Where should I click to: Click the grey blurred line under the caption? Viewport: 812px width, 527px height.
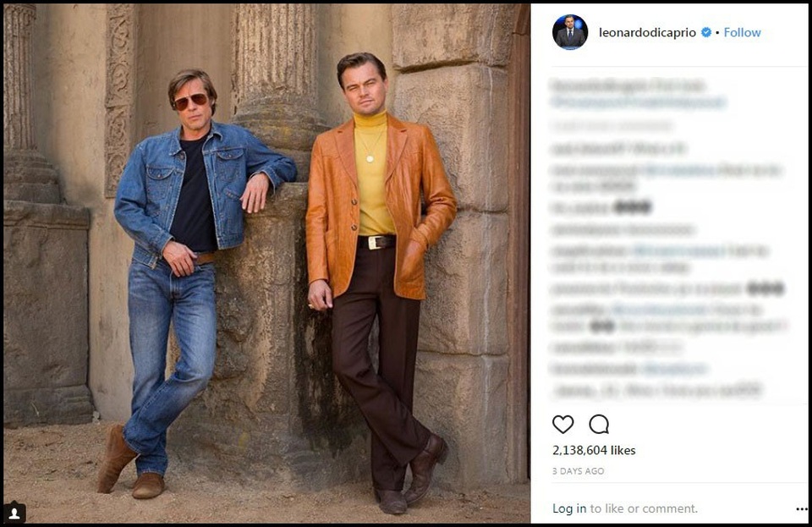pyautogui.click(x=612, y=126)
